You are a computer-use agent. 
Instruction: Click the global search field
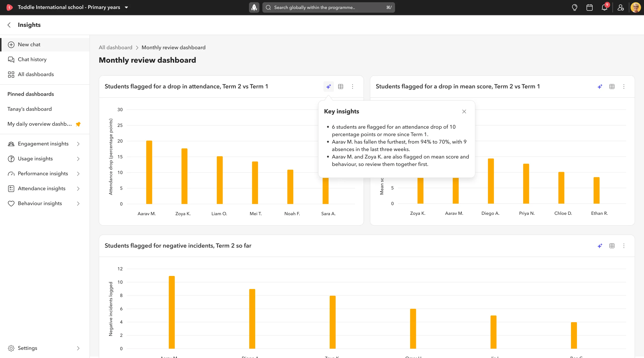click(x=328, y=7)
